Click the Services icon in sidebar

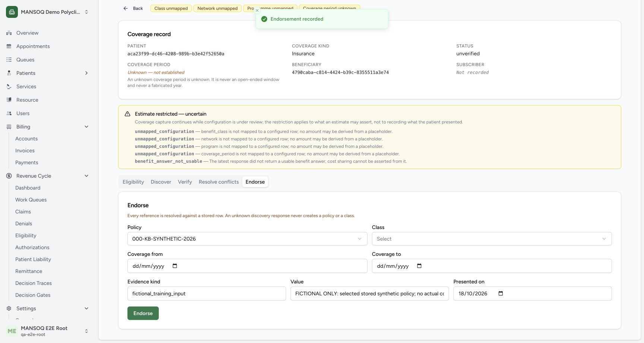9,87
